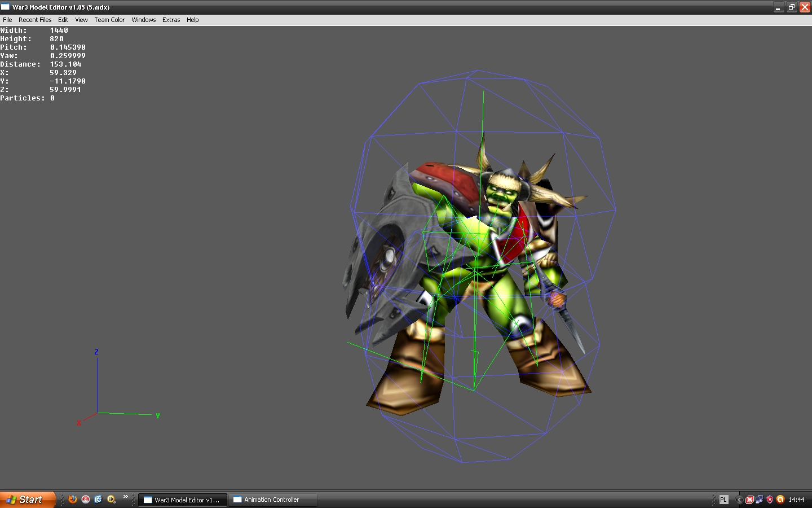Click the Y: -11.1798 readout
This screenshot has width=812, height=508.
pos(43,81)
